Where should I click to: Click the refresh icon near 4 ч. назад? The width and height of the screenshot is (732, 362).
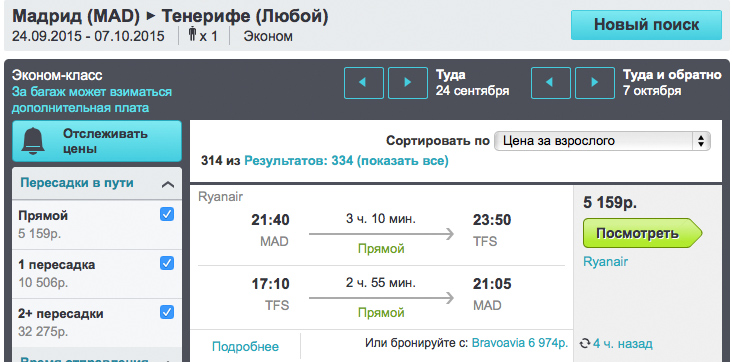pos(585,344)
